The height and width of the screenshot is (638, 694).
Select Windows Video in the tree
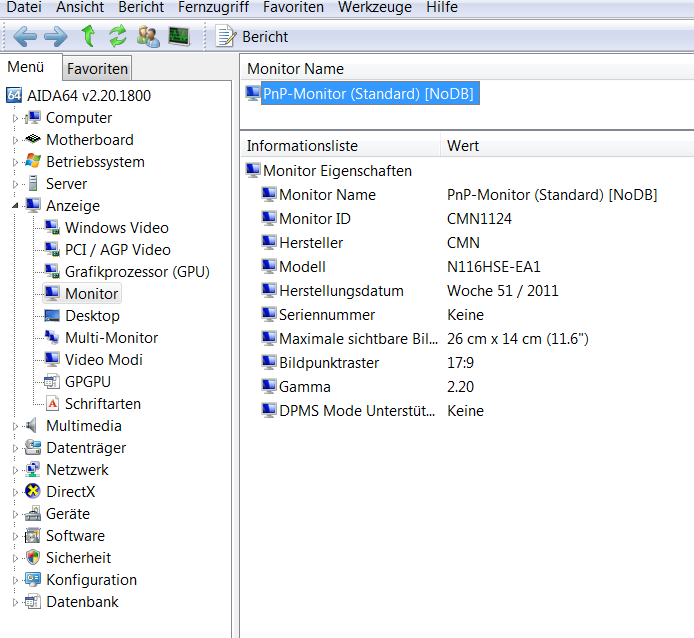(117, 228)
